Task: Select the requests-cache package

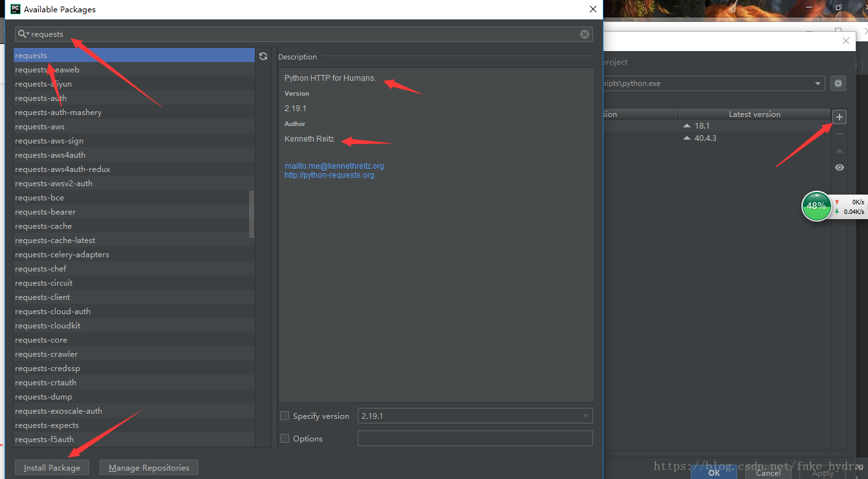Action: [x=134, y=226]
